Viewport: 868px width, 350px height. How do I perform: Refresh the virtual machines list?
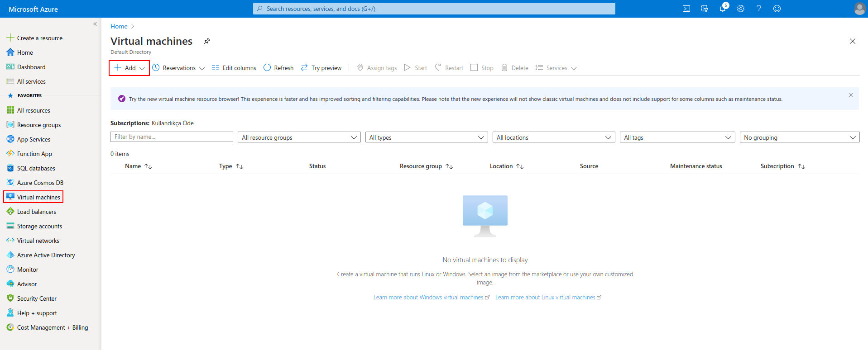(x=278, y=68)
